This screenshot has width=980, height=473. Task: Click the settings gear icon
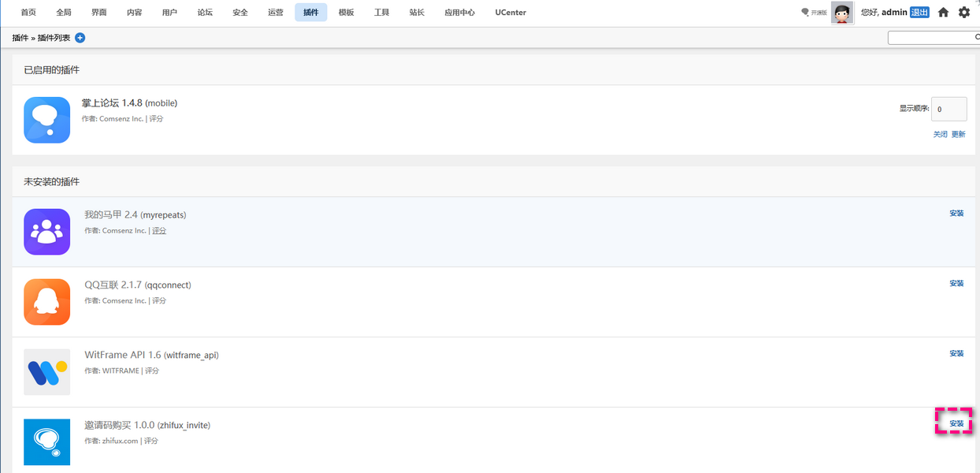(964, 13)
